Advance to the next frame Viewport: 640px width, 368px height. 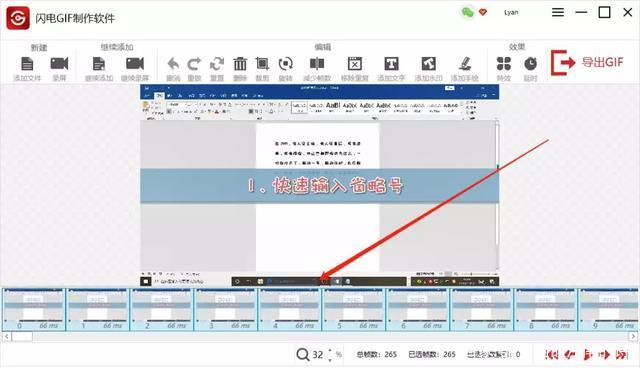[604, 355]
